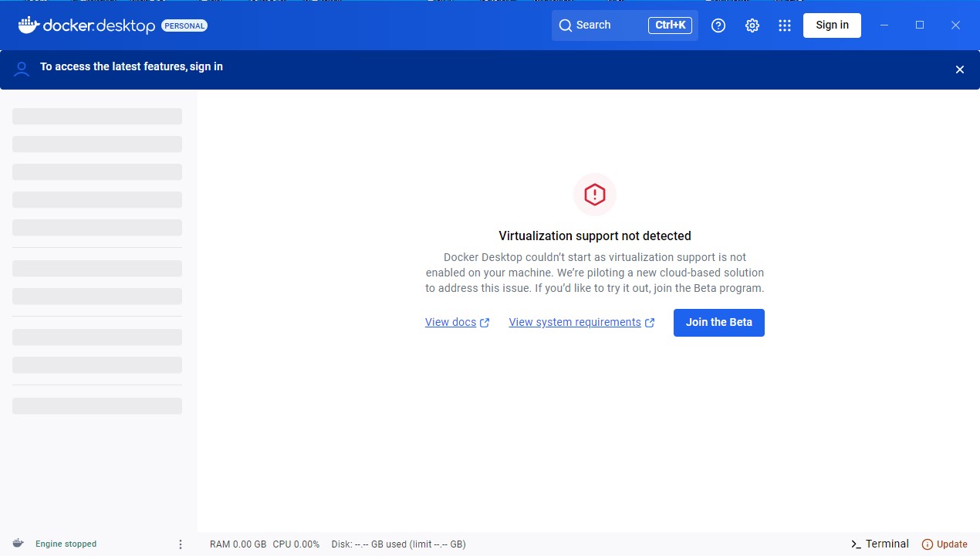The height and width of the screenshot is (556, 980).
Task: Minimize the Docker Desktop window
Action: point(884,25)
